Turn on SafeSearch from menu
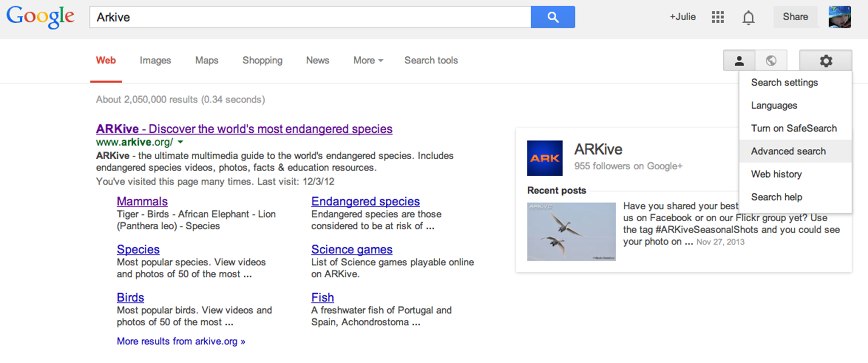The width and height of the screenshot is (868, 363). (793, 128)
